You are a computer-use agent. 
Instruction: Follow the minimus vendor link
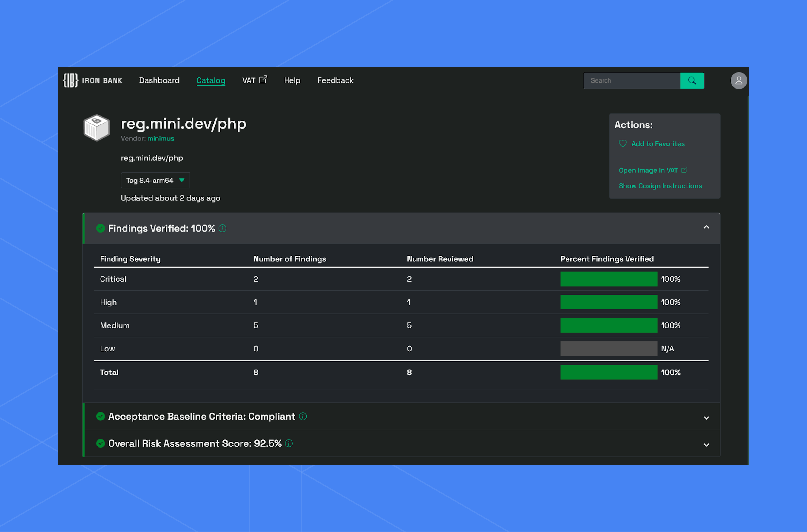(x=161, y=138)
